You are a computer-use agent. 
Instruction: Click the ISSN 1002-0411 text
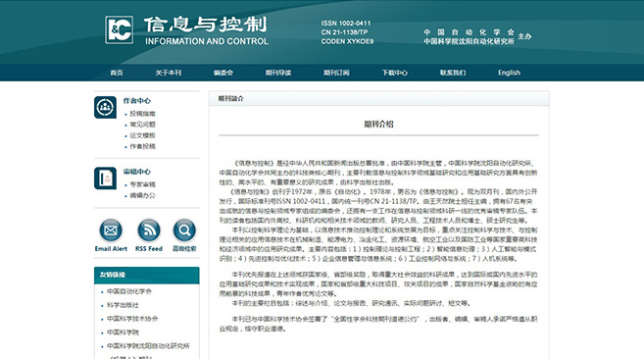tap(346, 24)
